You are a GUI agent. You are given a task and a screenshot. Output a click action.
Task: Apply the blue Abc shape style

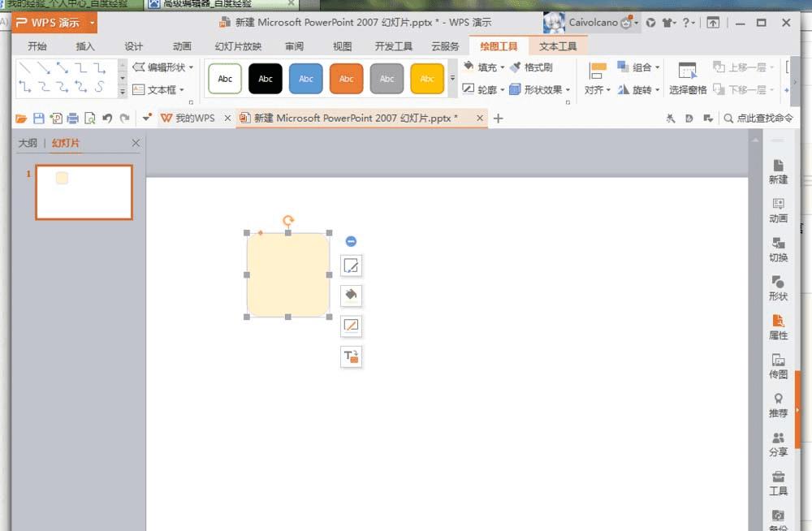click(305, 79)
